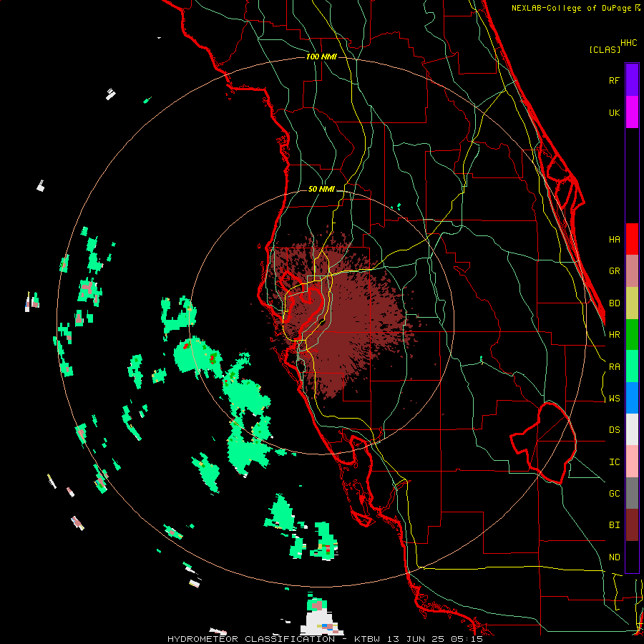
Task: Click the blue WS legend swatch
Action: 632,398
